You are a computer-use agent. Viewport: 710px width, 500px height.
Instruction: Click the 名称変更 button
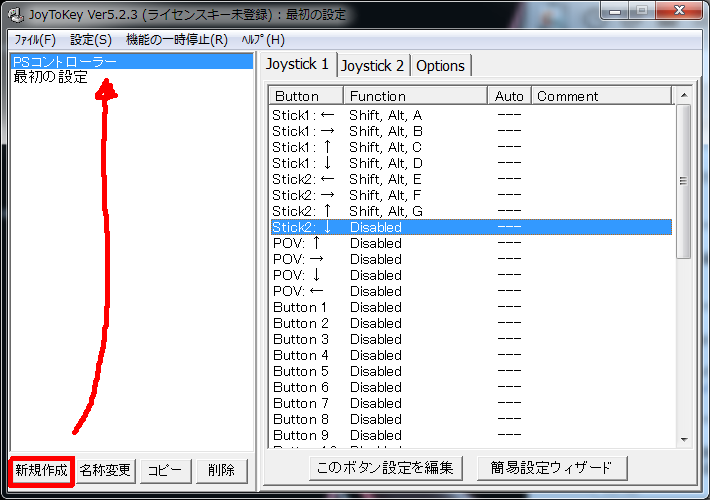[x=105, y=471]
